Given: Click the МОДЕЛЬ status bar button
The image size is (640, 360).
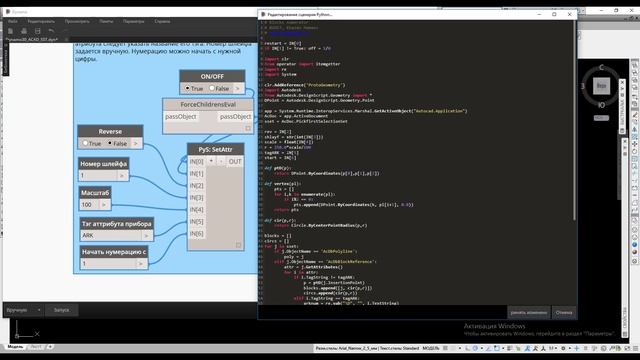Looking at the screenshot, I should pyautogui.click(x=431, y=348).
